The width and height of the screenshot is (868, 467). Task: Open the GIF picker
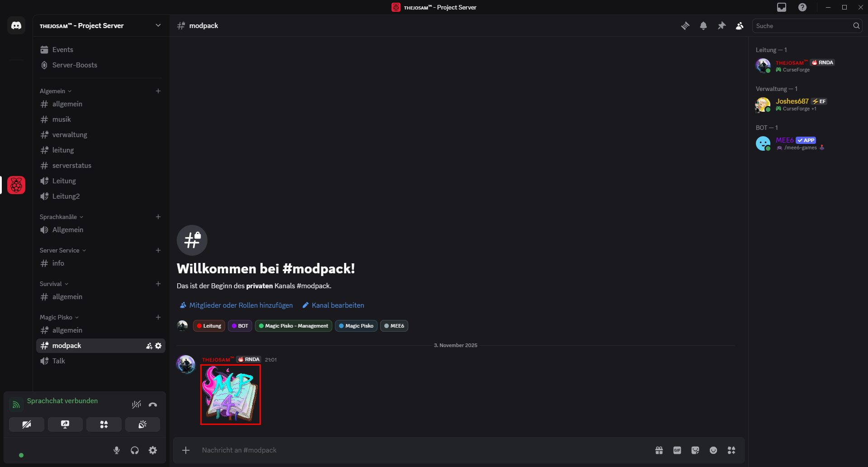click(x=677, y=450)
